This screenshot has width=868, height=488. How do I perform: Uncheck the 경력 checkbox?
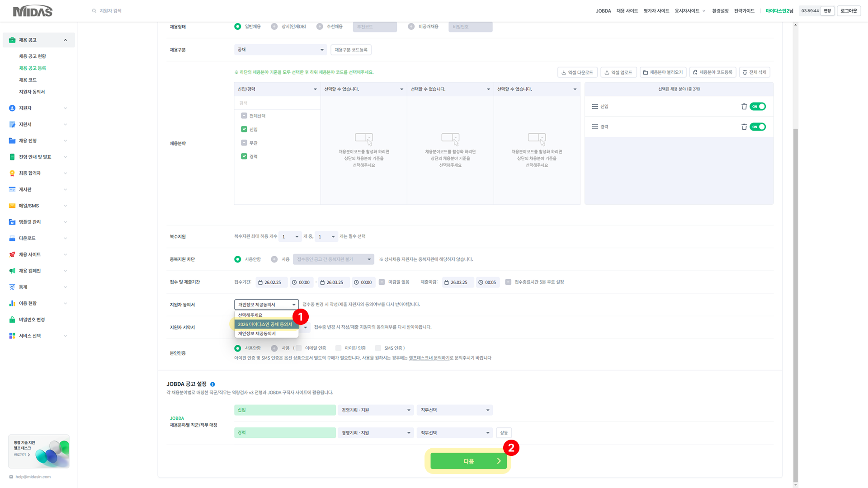point(244,156)
